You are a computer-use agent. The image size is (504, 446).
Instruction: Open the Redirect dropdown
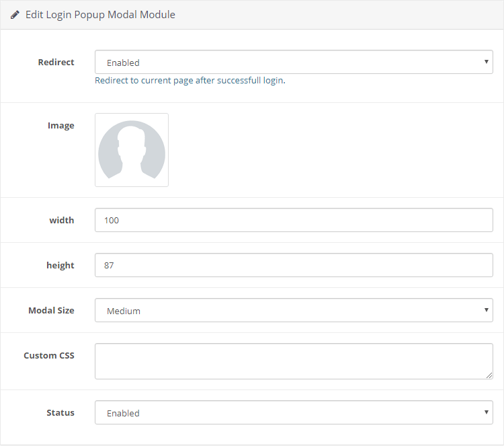coord(294,62)
